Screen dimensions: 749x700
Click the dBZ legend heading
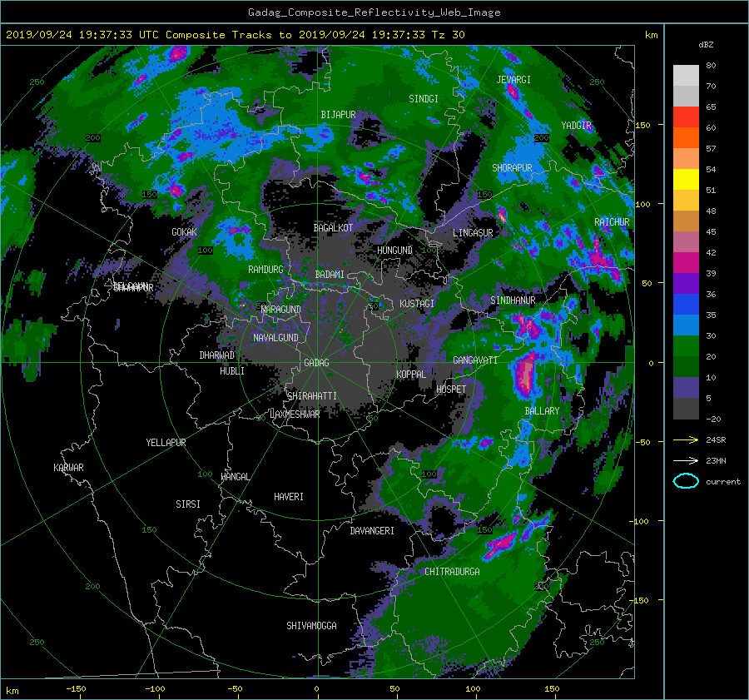(x=706, y=44)
